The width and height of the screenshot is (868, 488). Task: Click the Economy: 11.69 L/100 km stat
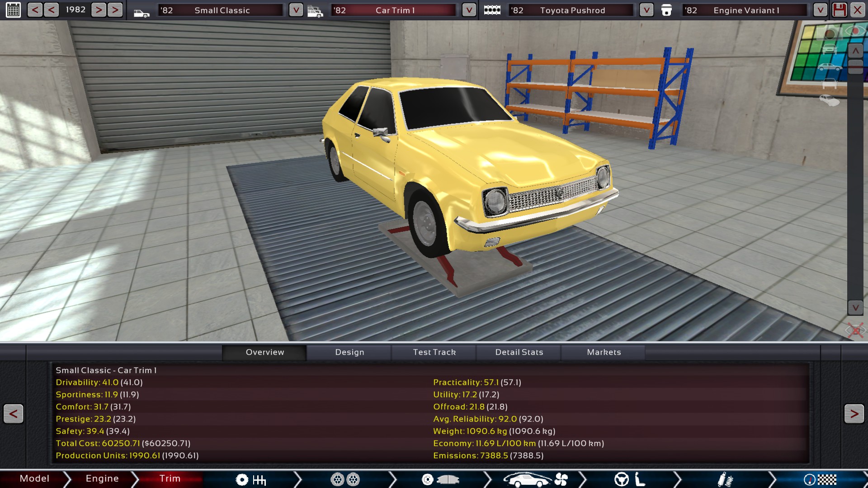(519, 444)
